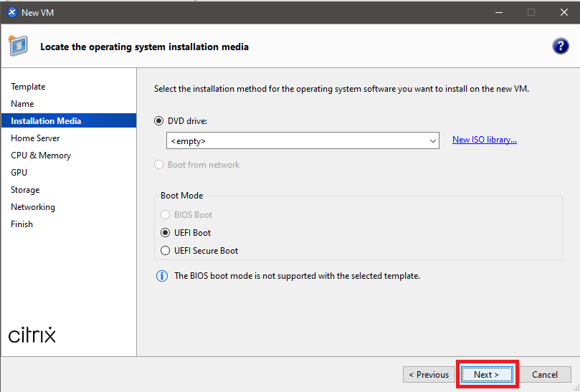The width and height of the screenshot is (580, 392).
Task: Click the wizard header VM icon
Action: tap(18, 47)
